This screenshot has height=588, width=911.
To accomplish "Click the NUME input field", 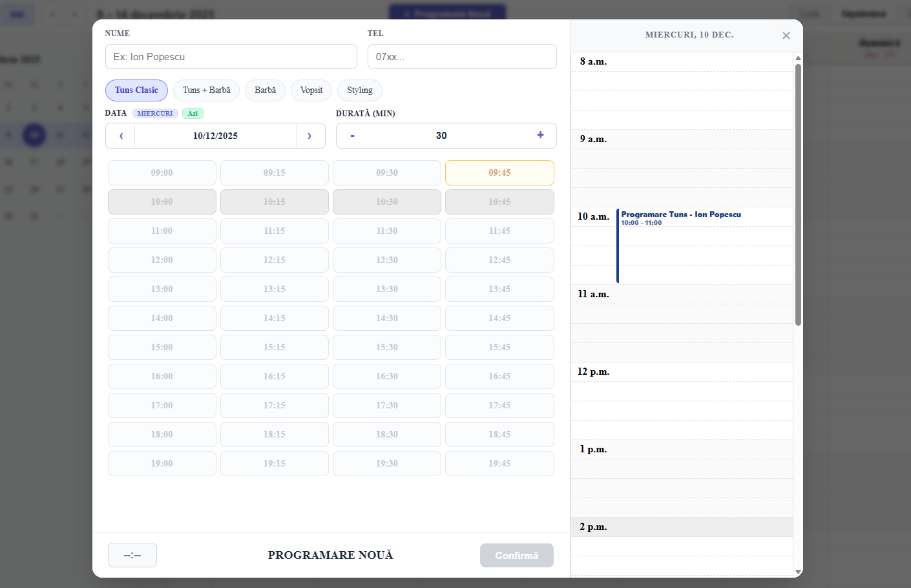I will (x=231, y=57).
